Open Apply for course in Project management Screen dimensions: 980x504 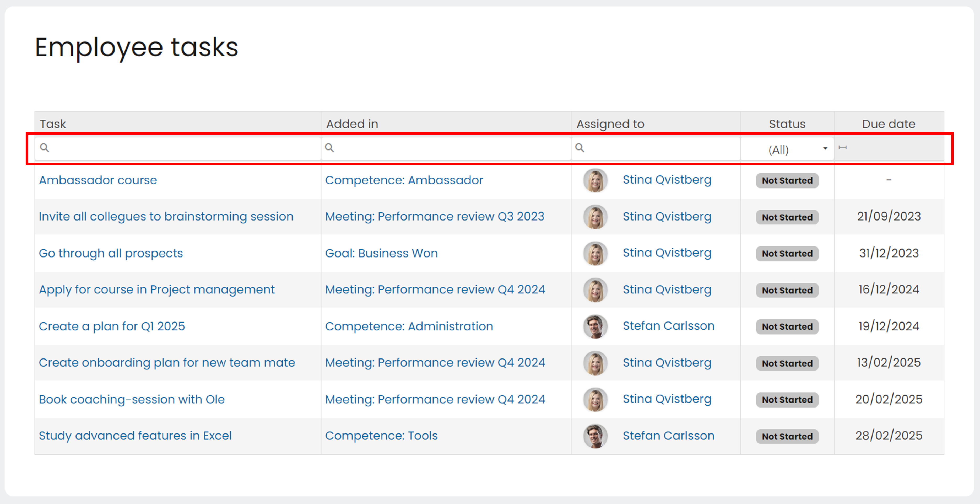[x=157, y=290]
